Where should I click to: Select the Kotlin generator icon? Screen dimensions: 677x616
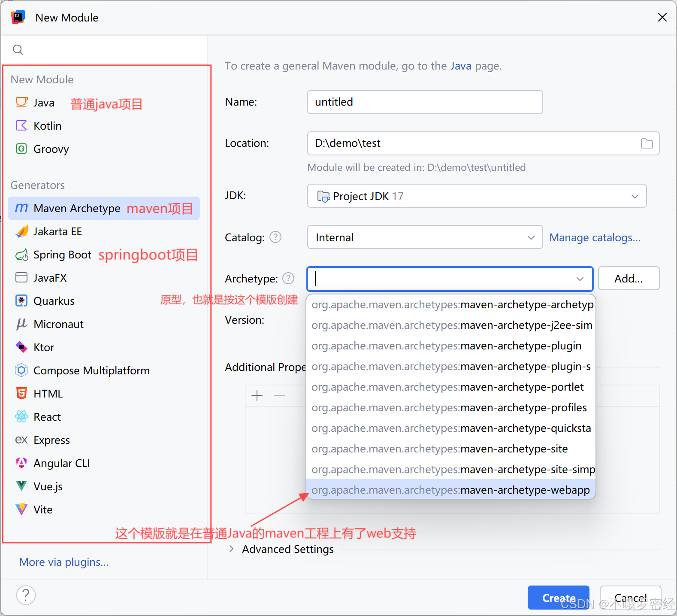tap(21, 125)
